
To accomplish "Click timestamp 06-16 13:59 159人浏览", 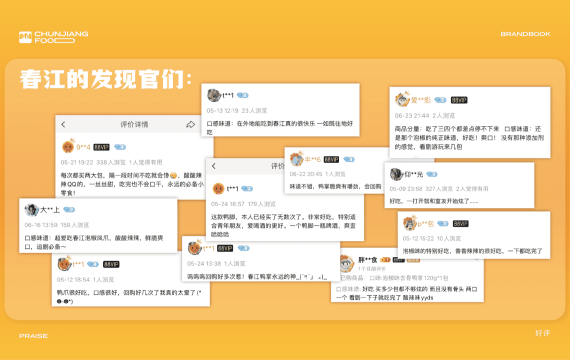I will [x=57, y=225].
